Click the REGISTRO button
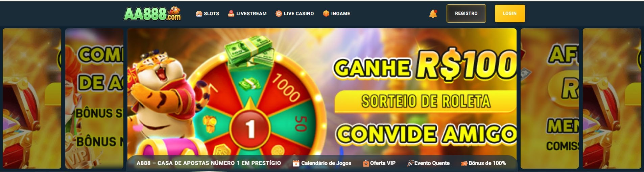 pyautogui.click(x=466, y=13)
